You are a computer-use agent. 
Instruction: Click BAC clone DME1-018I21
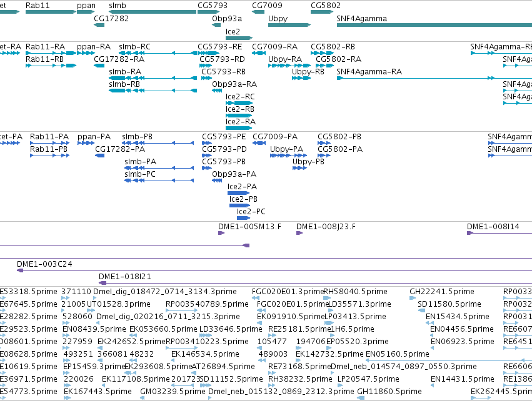(x=125, y=277)
